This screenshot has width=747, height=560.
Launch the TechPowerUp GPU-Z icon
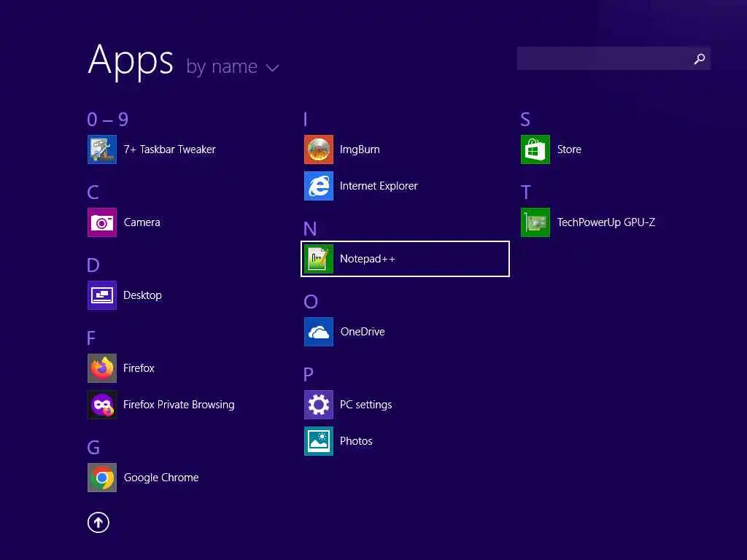[x=535, y=222]
